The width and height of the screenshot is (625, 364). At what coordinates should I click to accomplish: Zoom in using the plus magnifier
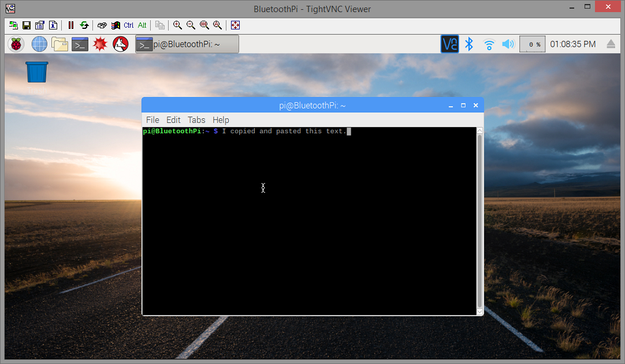177,25
